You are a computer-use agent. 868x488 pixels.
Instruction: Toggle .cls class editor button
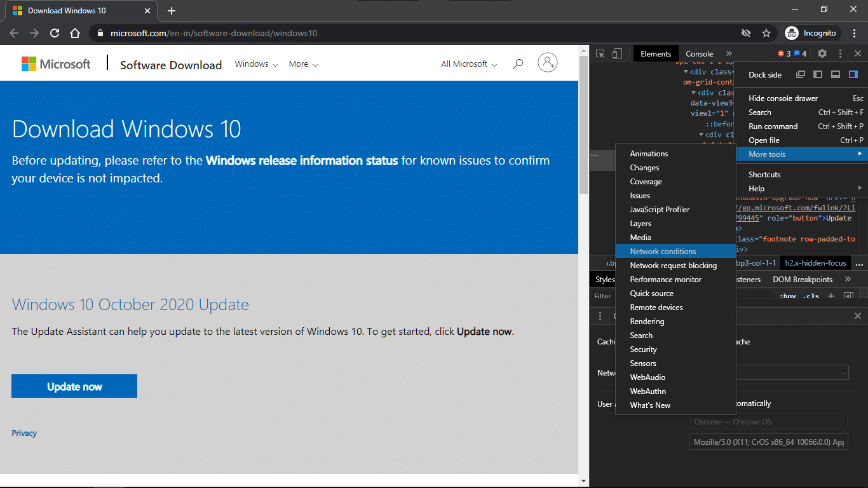(x=811, y=296)
